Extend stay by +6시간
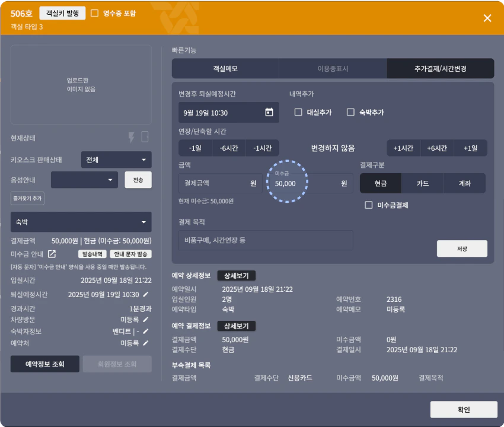This screenshot has width=504, height=427. click(x=437, y=148)
